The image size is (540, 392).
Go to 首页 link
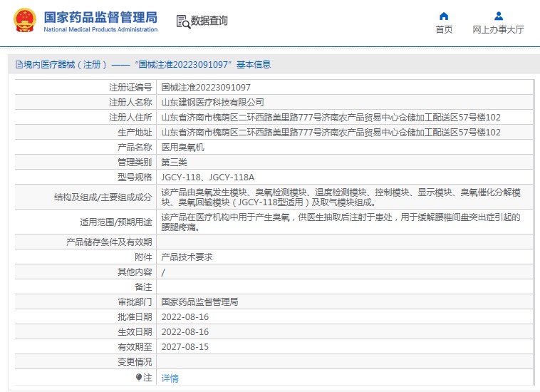444,30
